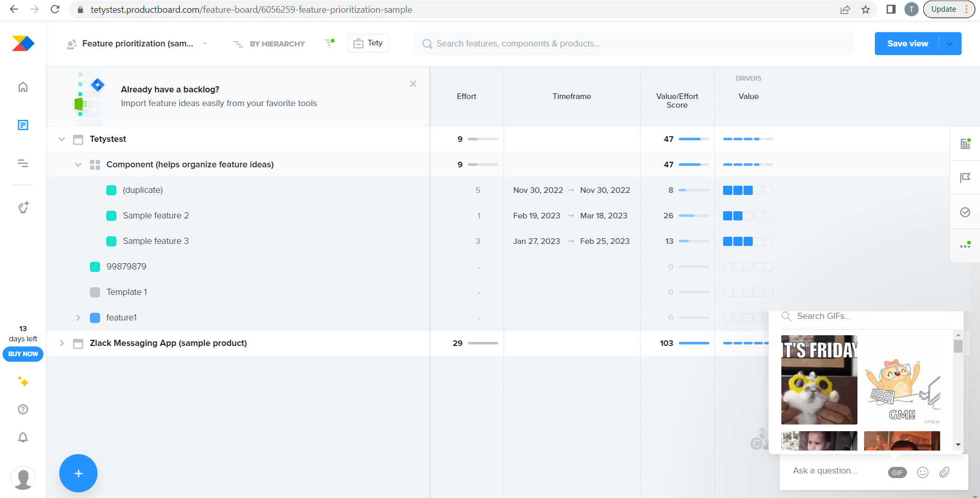Viewport: 980px width, 498px height.
Task: Open the user profile avatar
Action: [x=23, y=478]
